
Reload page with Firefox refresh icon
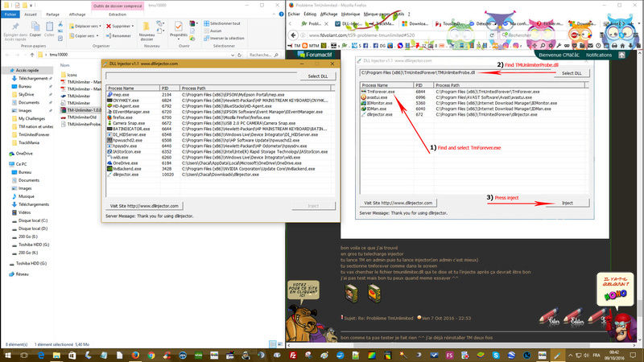point(492,35)
